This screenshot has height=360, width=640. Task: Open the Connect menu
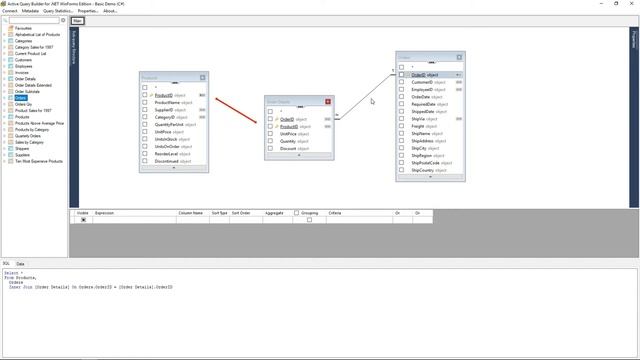10,11
